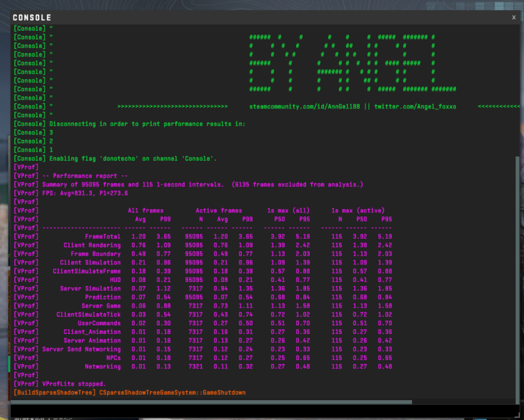
Task: Click the Client Simulation row label
Action: coord(90,263)
